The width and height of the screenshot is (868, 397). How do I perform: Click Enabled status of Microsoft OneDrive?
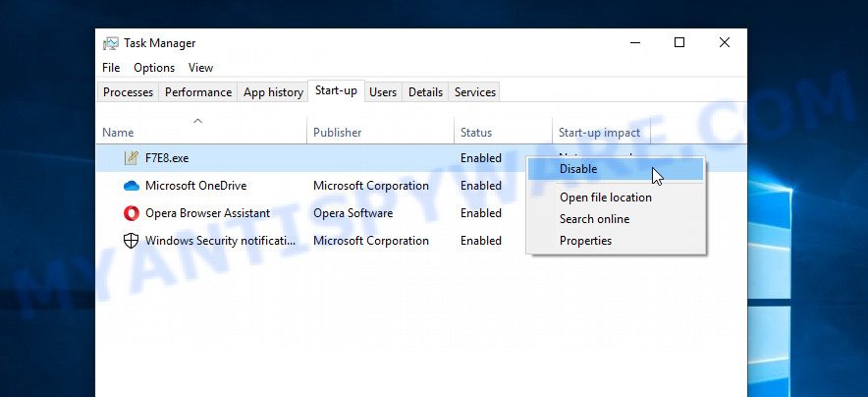pos(481,186)
